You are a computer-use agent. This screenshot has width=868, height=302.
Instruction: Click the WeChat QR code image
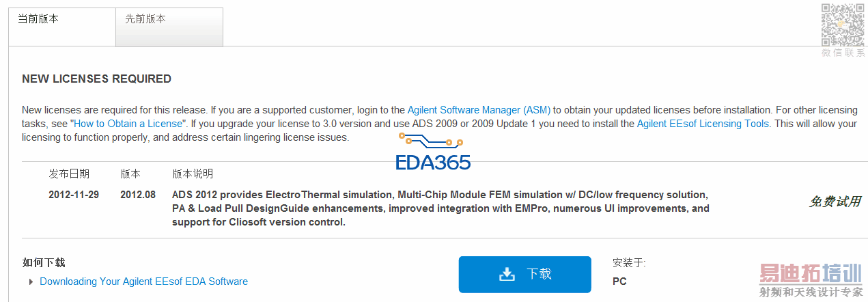[x=843, y=25]
